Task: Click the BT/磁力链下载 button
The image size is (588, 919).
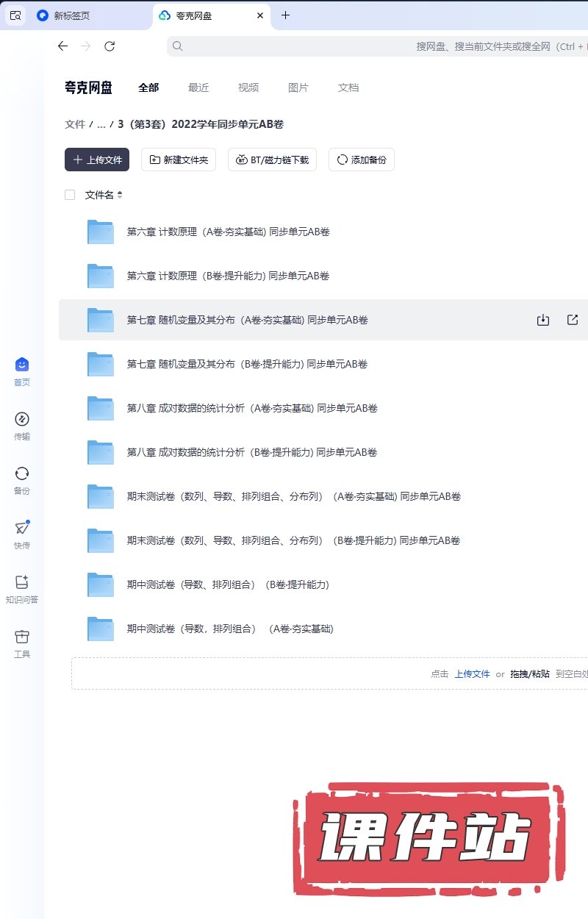Action: pyautogui.click(x=272, y=160)
